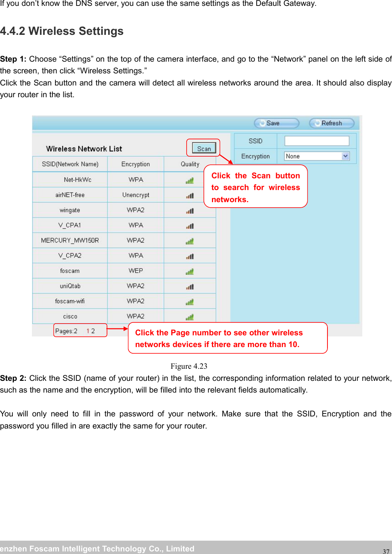This screenshot has height=554, width=392.
Task: Click Unencrypt cell for airNET-free
Action: click(136, 195)
